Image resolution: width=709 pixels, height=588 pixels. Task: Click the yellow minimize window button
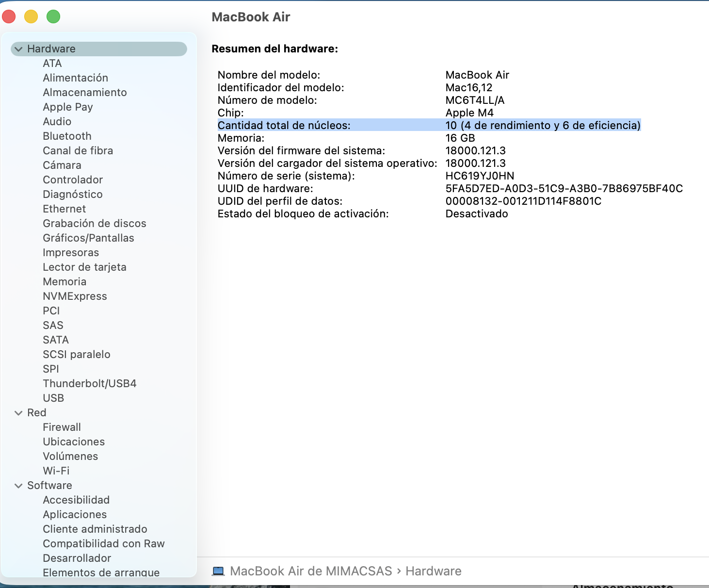pos(31,16)
